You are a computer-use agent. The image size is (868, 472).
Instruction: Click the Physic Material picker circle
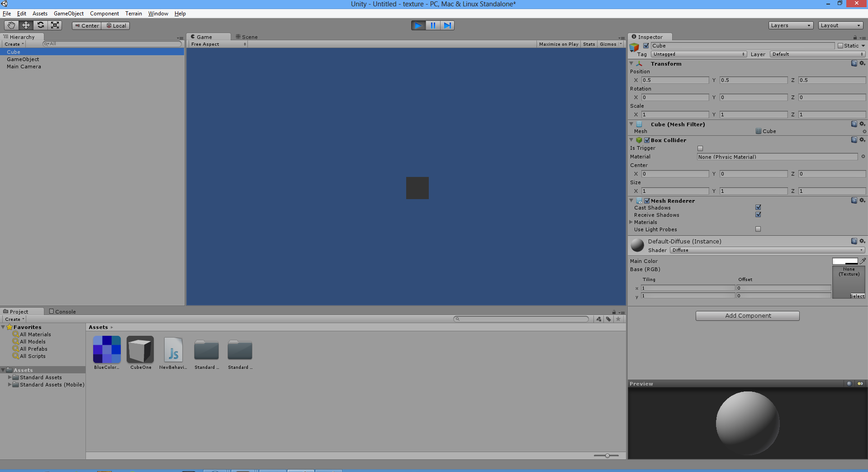(x=863, y=157)
